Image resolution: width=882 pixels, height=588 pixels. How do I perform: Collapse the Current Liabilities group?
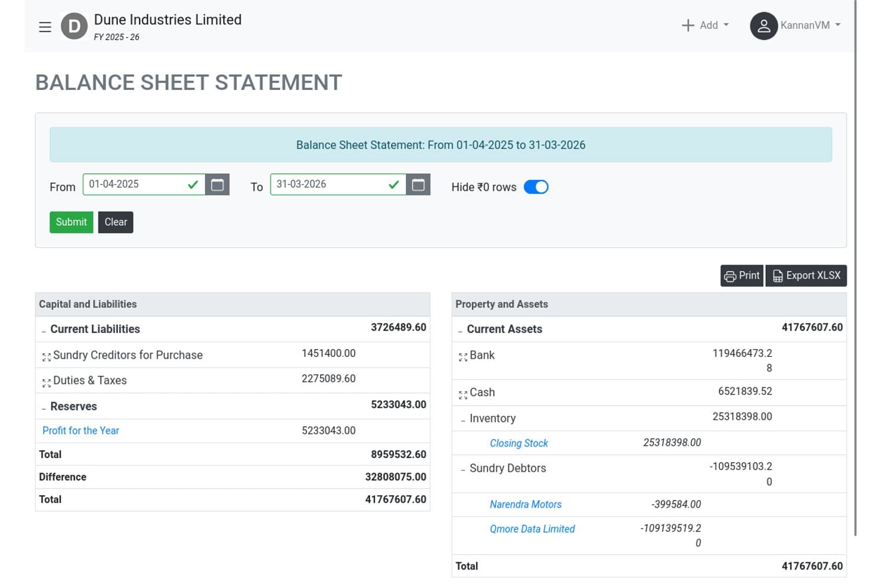coord(44,331)
